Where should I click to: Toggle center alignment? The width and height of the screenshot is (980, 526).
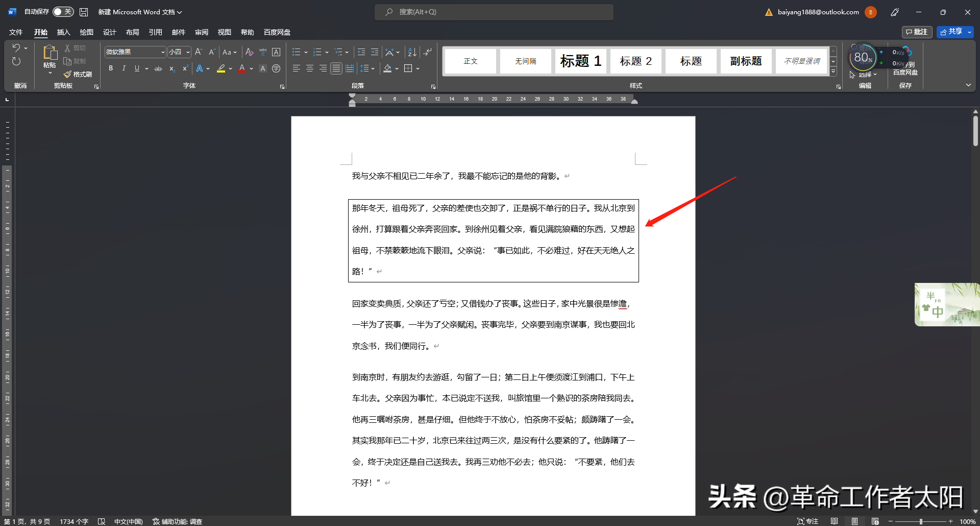tap(309, 68)
